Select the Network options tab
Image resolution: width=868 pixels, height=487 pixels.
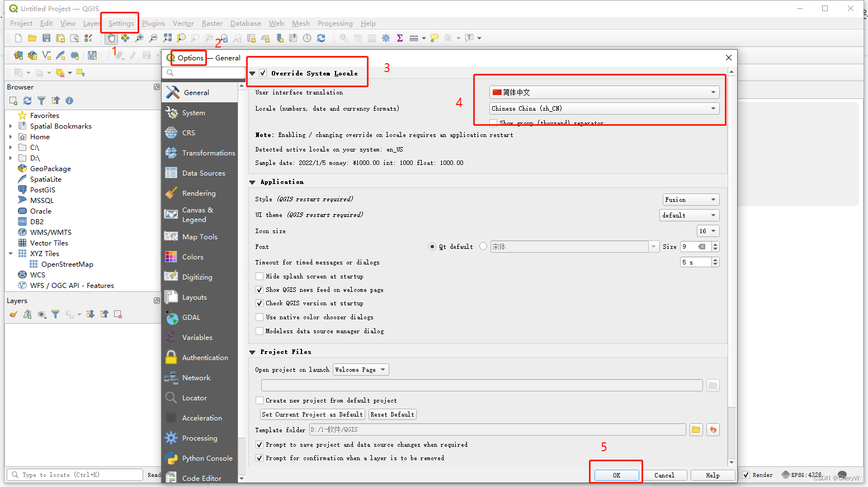coord(200,378)
